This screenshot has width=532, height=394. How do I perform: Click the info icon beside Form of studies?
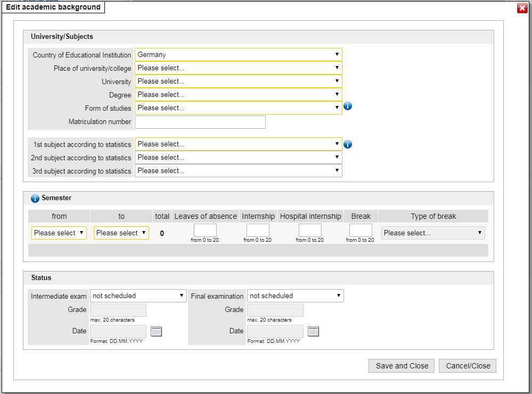pyautogui.click(x=348, y=106)
